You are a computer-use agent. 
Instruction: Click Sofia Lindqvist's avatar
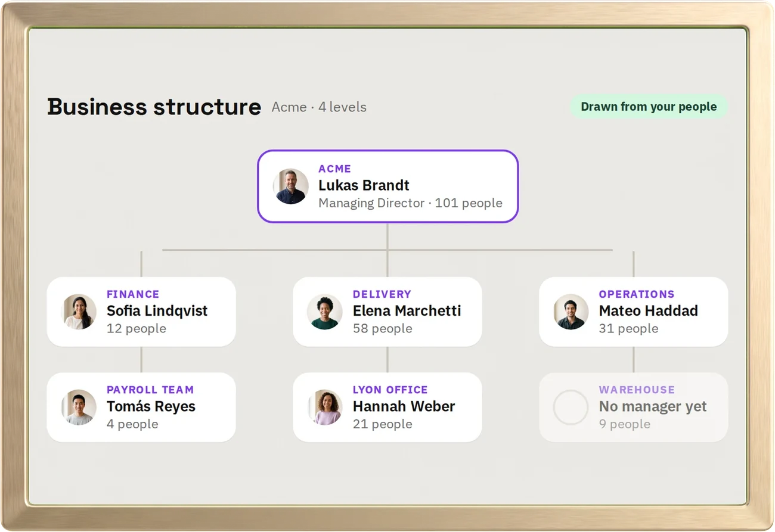(x=79, y=312)
